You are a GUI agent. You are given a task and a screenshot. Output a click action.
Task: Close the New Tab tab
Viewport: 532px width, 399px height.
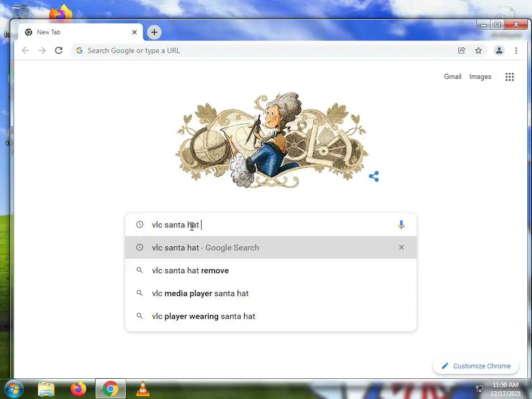(135, 32)
